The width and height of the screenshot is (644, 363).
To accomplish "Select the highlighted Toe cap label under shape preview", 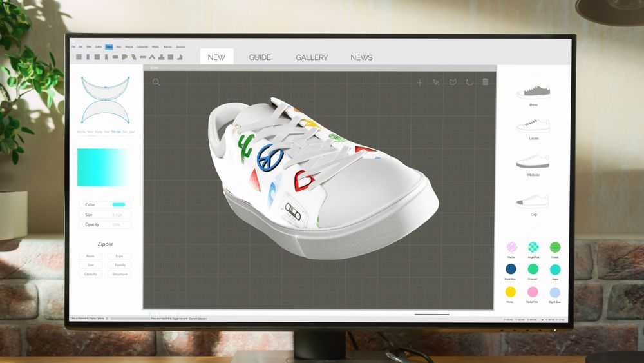I will click(x=116, y=132).
